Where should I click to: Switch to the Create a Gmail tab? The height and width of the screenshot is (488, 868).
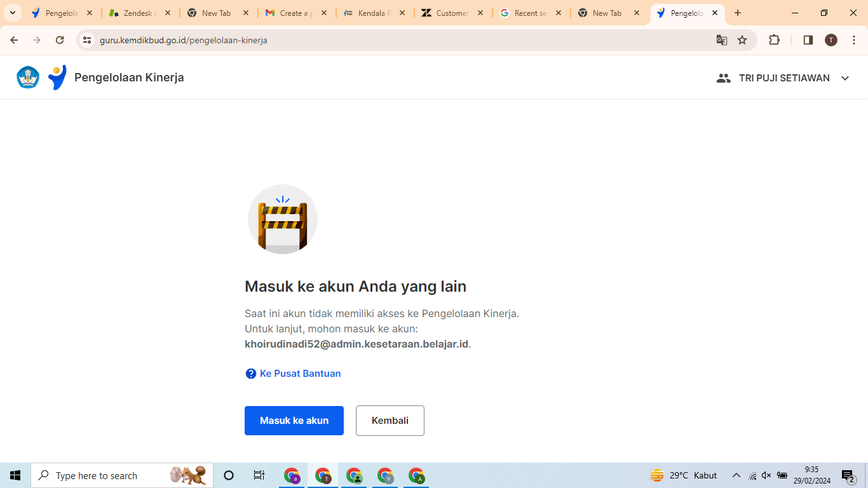pyautogui.click(x=290, y=13)
